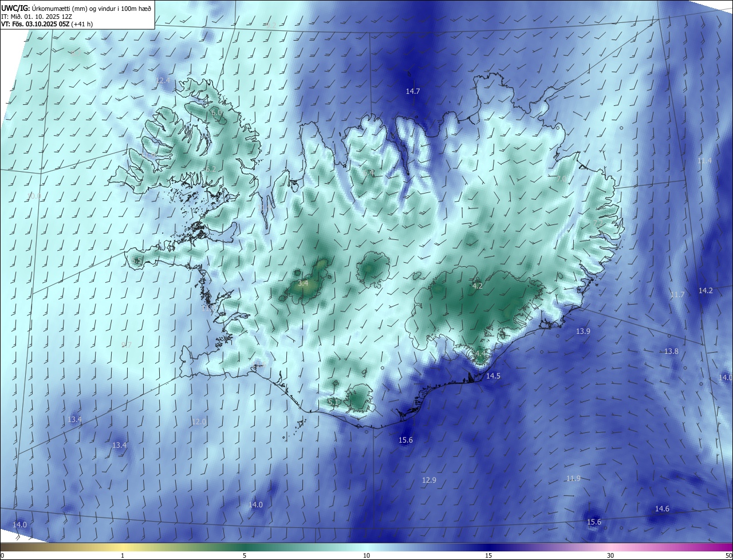Screen dimensions: 733x560
Task: Click the 3.4 value on the map
Action: [x=303, y=283]
